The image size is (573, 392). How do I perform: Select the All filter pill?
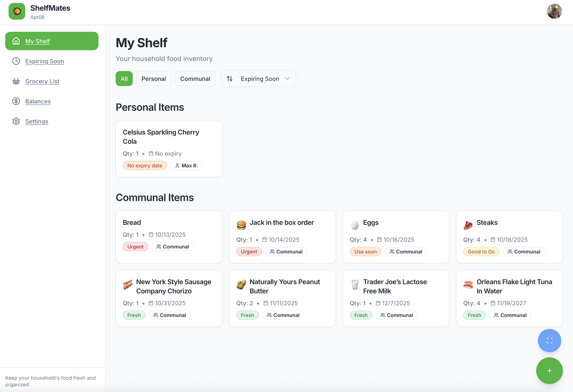[124, 79]
